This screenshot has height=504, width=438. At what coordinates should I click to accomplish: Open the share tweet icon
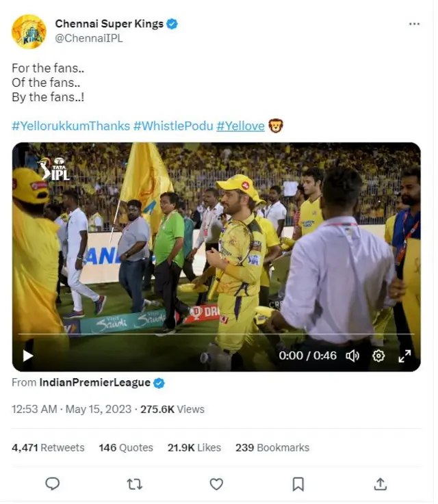coord(381,484)
